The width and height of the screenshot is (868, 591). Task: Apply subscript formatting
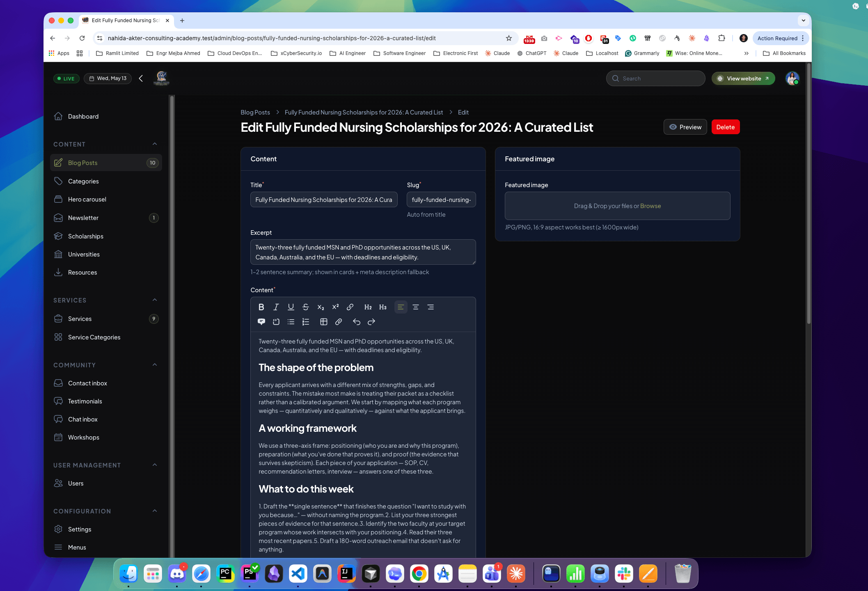click(x=321, y=307)
